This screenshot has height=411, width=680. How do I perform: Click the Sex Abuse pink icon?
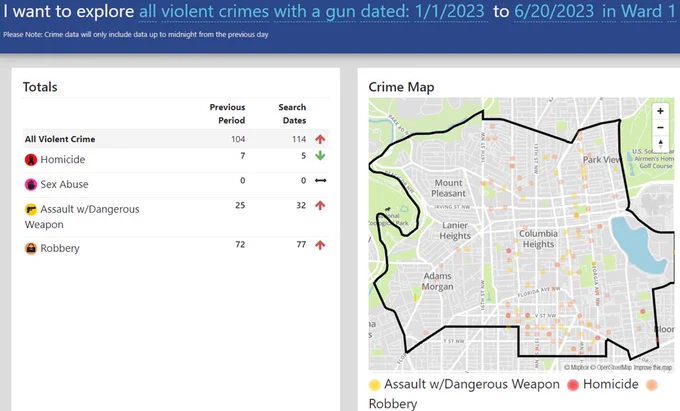tap(31, 185)
